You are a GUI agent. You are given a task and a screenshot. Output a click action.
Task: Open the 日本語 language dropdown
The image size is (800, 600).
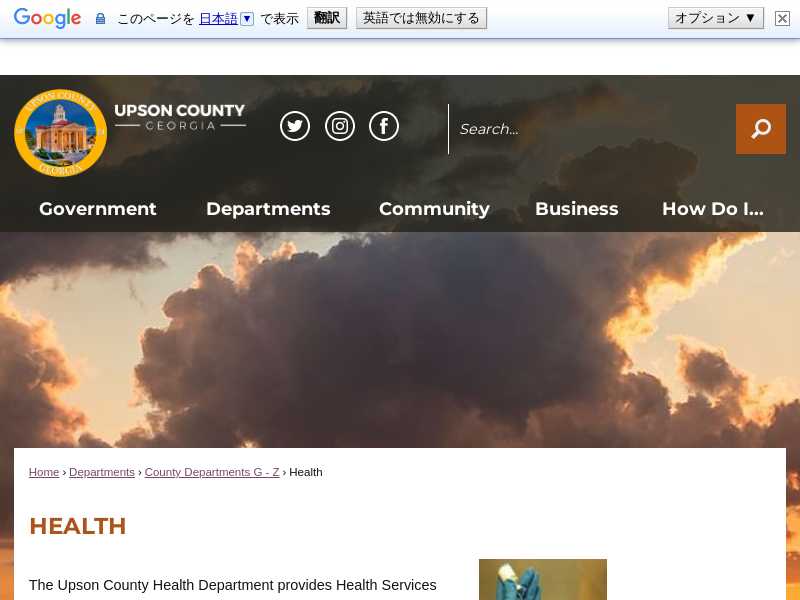click(226, 18)
